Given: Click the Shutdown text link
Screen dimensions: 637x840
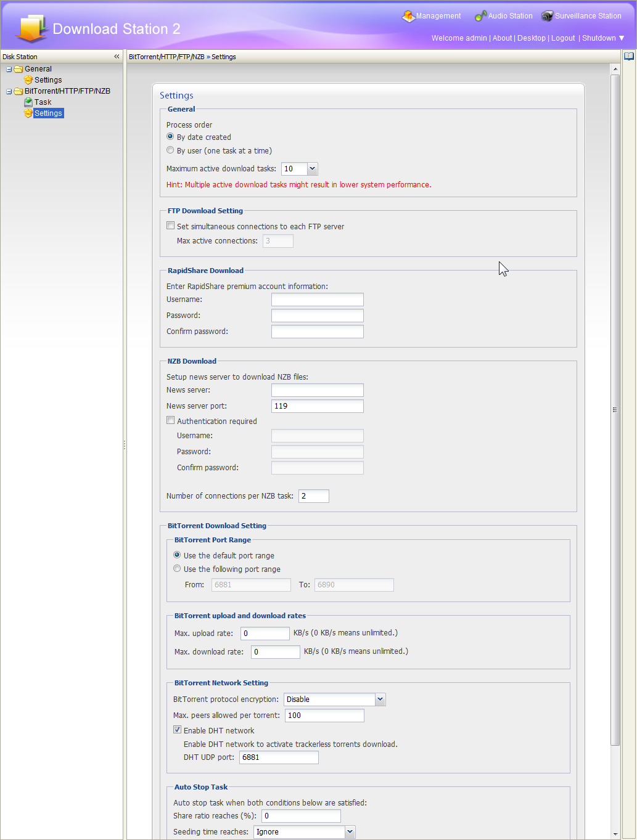Looking at the screenshot, I should pos(599,38).
